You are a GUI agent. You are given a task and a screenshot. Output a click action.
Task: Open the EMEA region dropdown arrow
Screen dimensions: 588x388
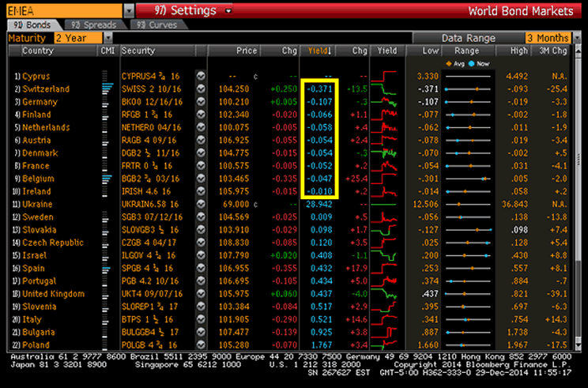coord(129,11)
